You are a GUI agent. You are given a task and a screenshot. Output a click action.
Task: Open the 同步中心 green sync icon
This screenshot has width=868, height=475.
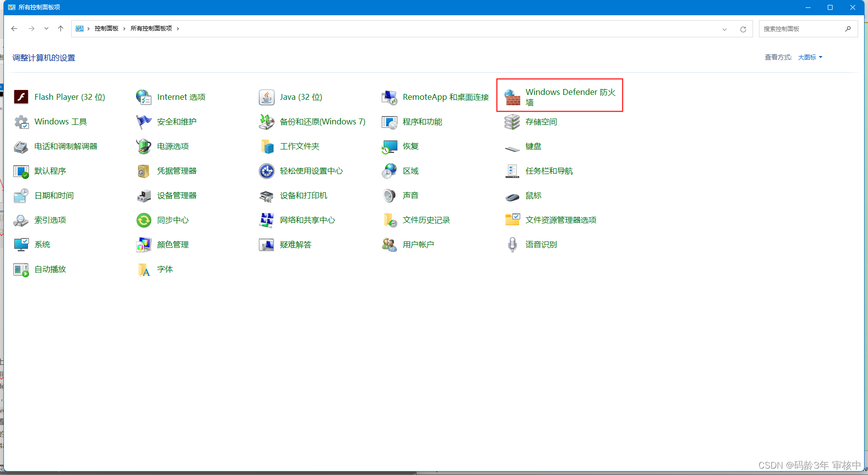click(x=144, y=220)
